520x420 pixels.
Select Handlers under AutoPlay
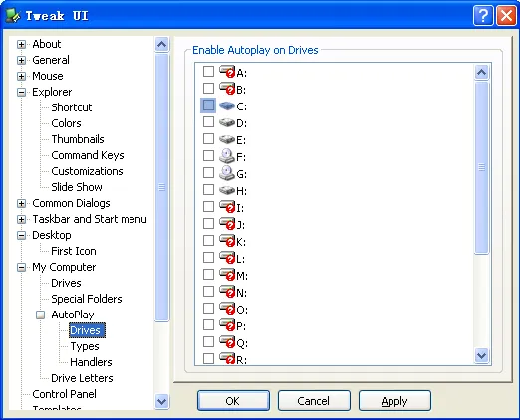(91, 362)
